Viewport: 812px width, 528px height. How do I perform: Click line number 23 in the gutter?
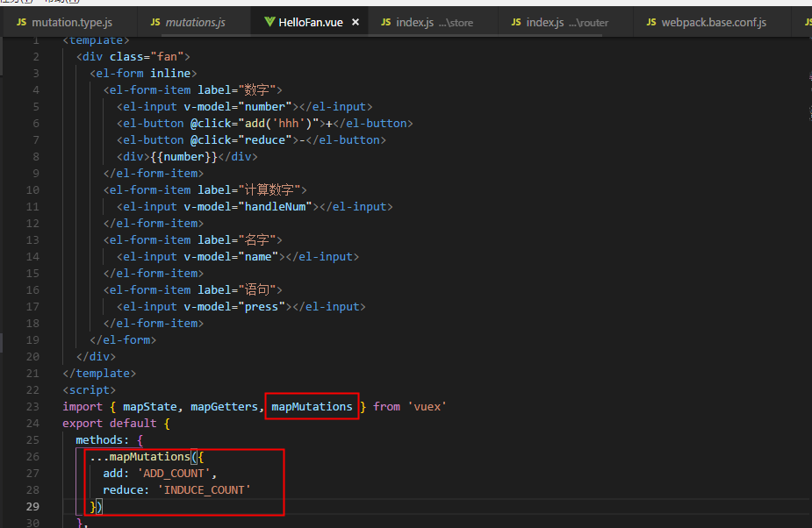tap(32, 407)
